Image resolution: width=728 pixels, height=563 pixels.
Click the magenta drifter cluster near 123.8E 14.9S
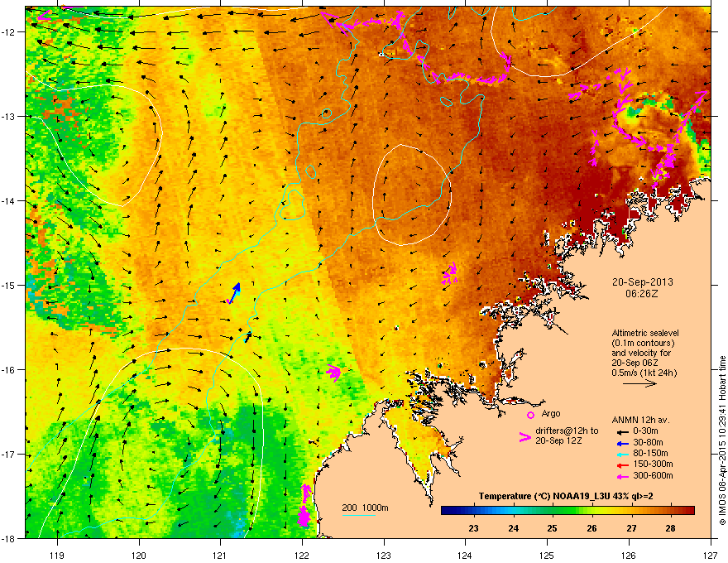[449, 273]
